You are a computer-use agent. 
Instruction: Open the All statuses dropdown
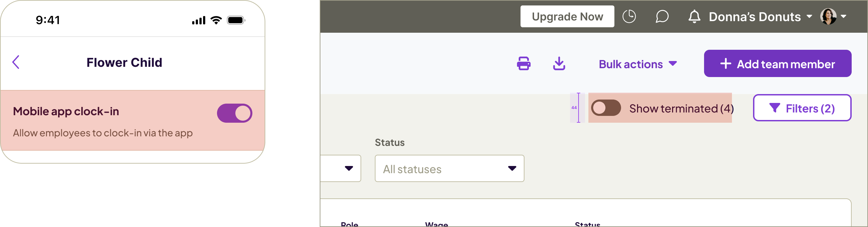click(x=449, y=168)
